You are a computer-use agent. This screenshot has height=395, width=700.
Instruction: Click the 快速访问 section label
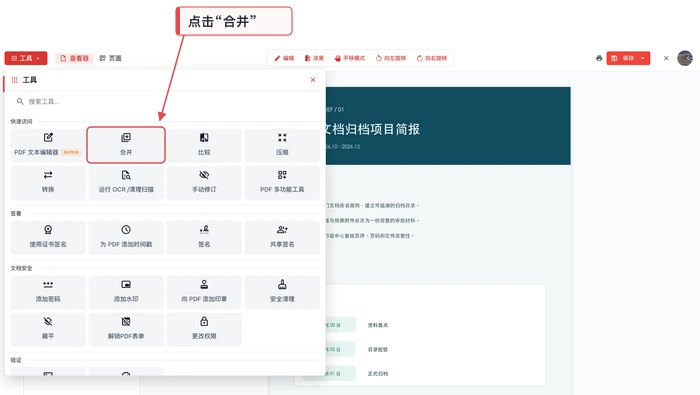[x=21, y=121]
